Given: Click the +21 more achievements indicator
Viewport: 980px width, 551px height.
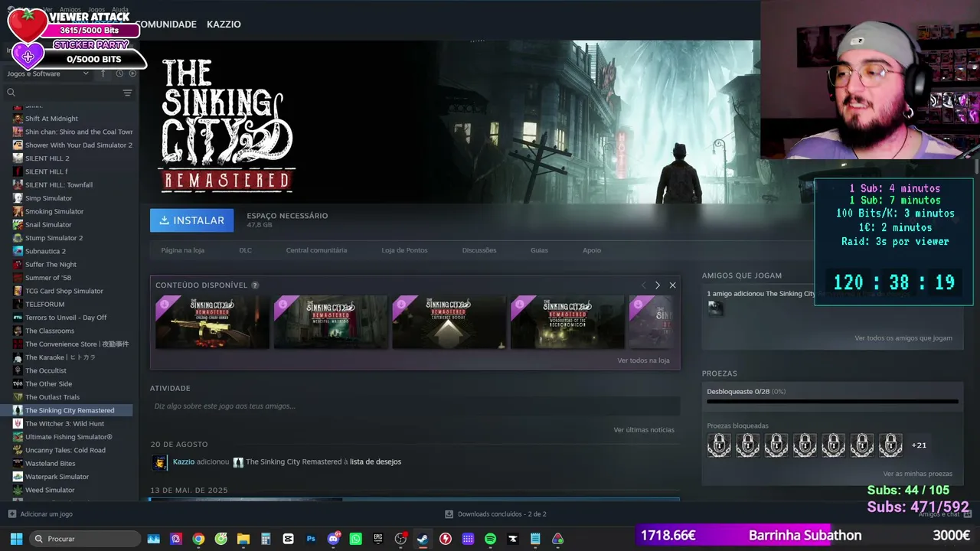Looking at the screenshot, I should pos(919,445).
